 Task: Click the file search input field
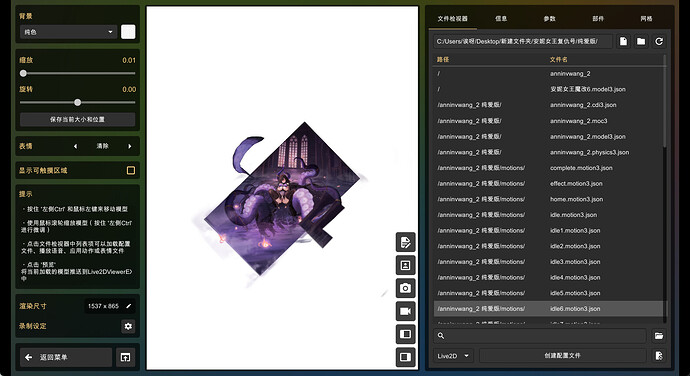pos(540,335)
